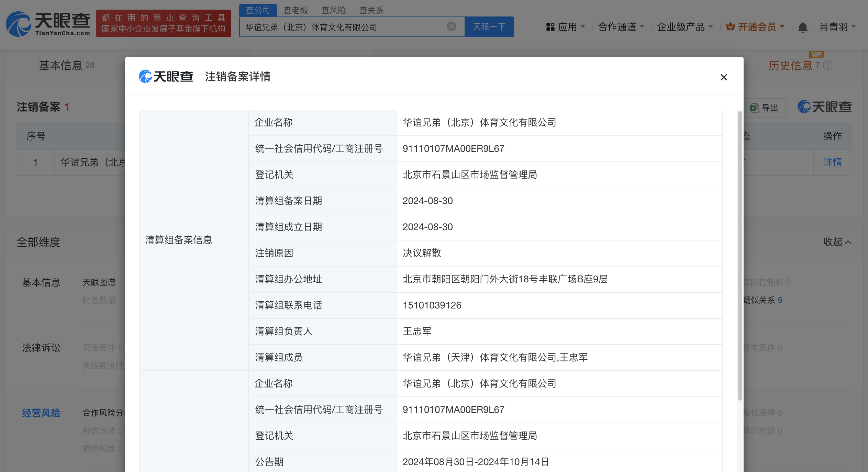Click the 清算组备案日期 value 2024-08-30
This screenshot has width=868, height=472.
coord(427,201)
